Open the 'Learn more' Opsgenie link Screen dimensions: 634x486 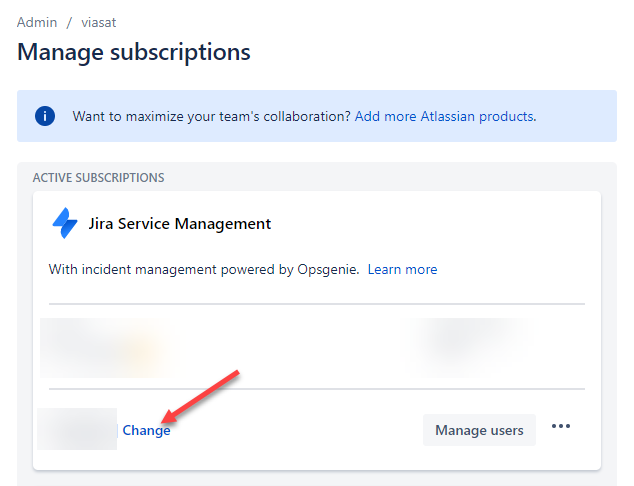(x=402, y=269)
